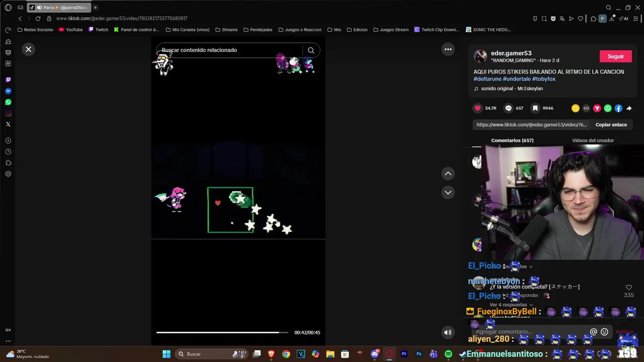Select the Parra TikTok browser tab
Image resolution: width=644 pixels, height=362 pixels.
pyautogui.click(x=58, y=8)
